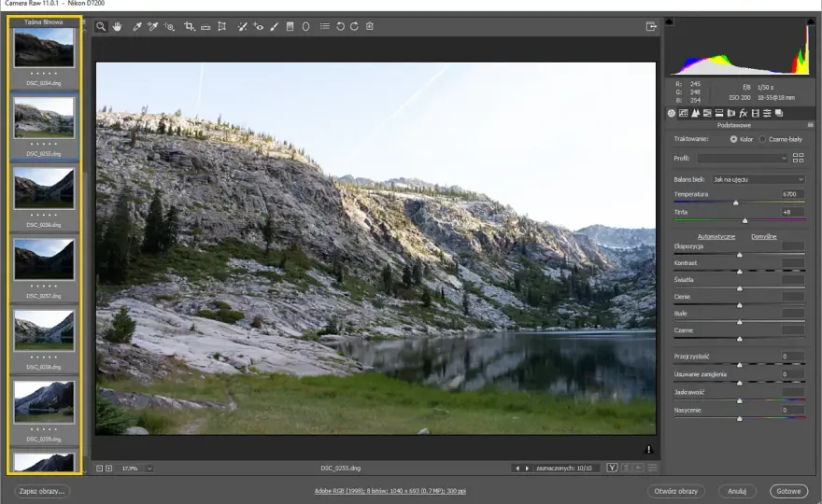Click the Automatyczne link

[716, 237]
